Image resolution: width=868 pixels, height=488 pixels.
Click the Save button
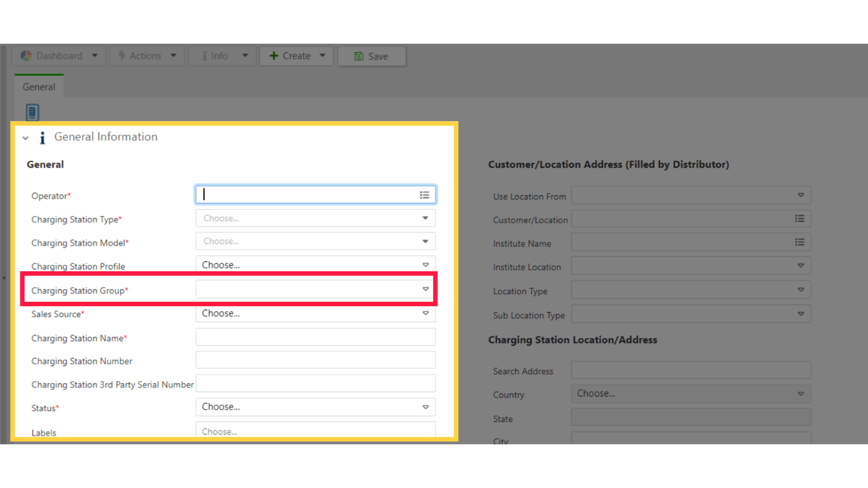tap(372, 56)
